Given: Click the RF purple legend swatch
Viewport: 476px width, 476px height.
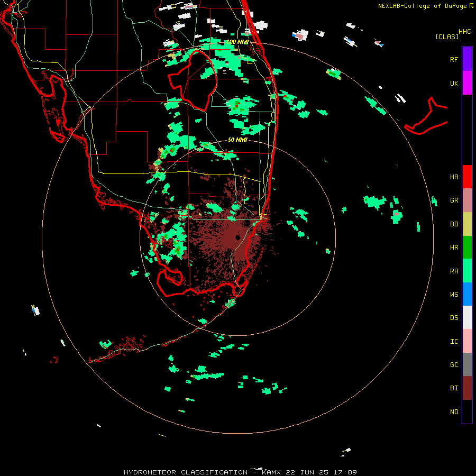Looking at the screenshot, I should (467, 59).
